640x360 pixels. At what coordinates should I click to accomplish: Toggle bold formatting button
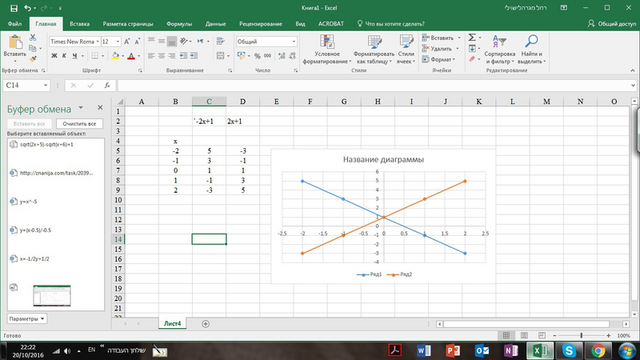pyautogui.click(x=54, y=56)
